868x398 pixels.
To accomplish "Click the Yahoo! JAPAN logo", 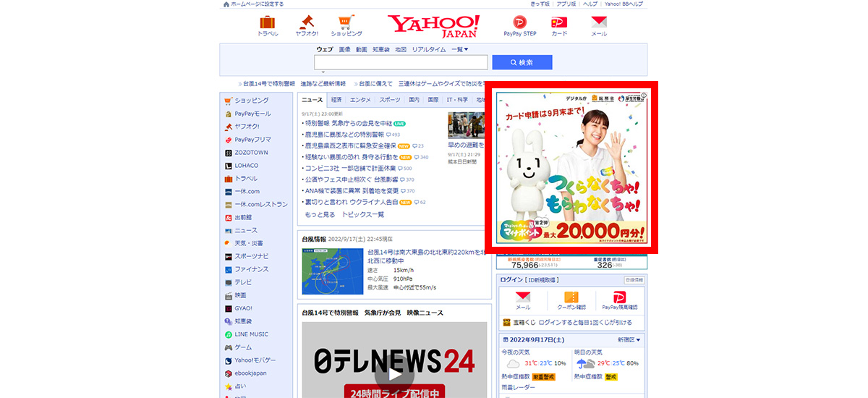I will coord(433,25).
